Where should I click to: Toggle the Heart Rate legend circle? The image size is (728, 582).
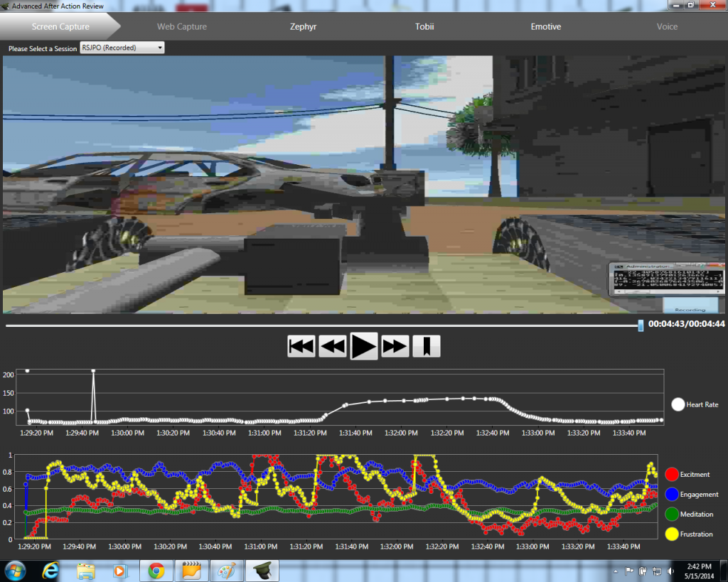pos(678,404)
